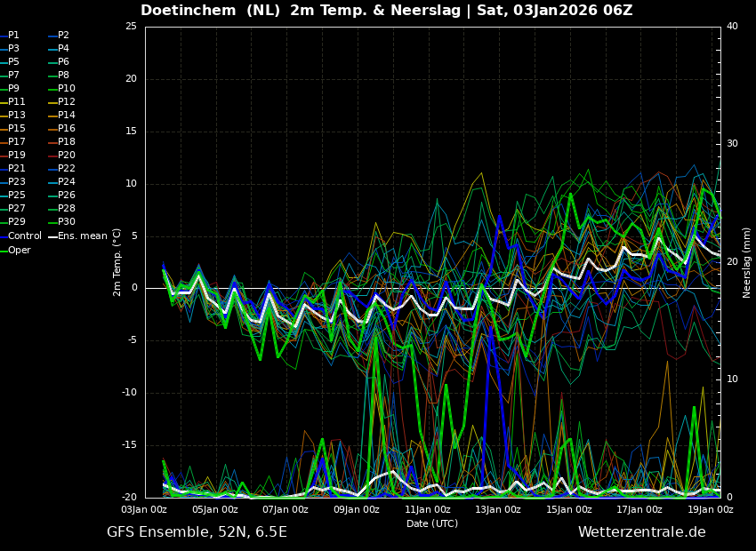Click the P26 legend entry
This screenshot has width=756, height=551.
pos(62,195)
